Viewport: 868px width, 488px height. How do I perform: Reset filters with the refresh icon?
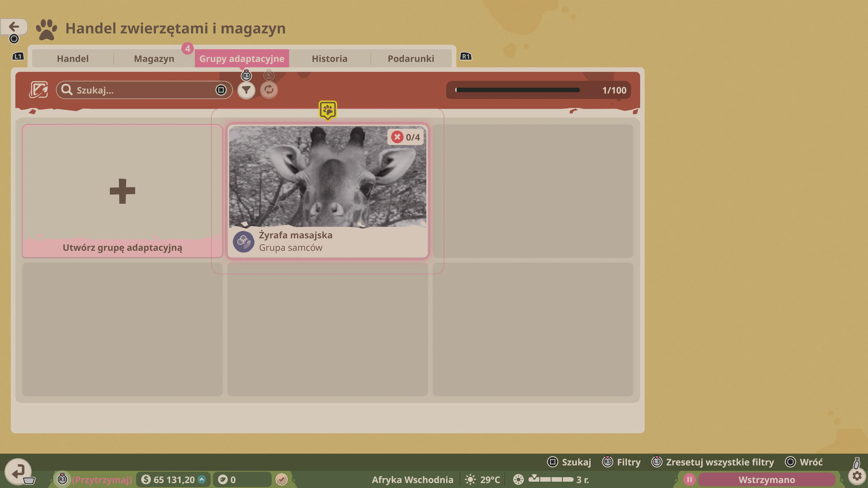click(x=269, y=90)
